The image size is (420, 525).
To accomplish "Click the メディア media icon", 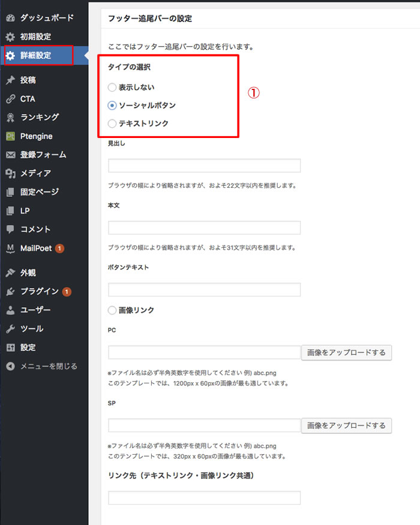I will [x=10, y=173].
